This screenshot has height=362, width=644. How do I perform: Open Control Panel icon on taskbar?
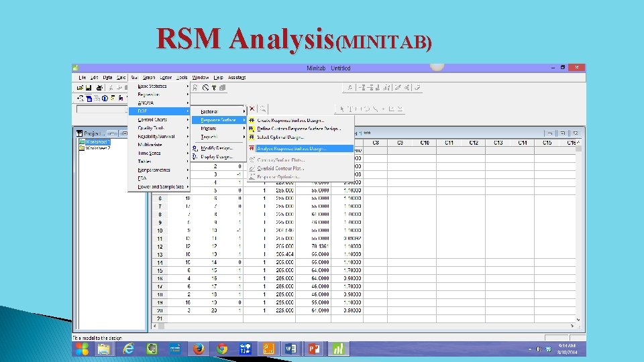pos(246,349)
